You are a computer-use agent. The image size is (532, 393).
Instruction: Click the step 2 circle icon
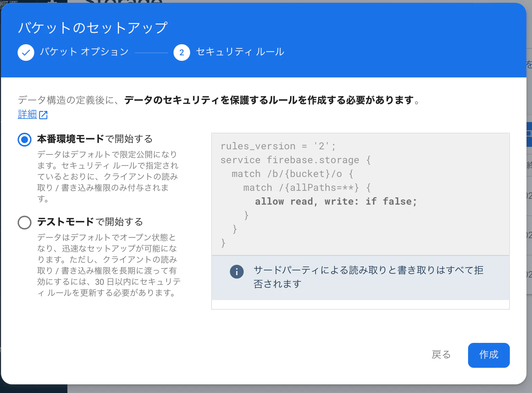pos(182,53)
